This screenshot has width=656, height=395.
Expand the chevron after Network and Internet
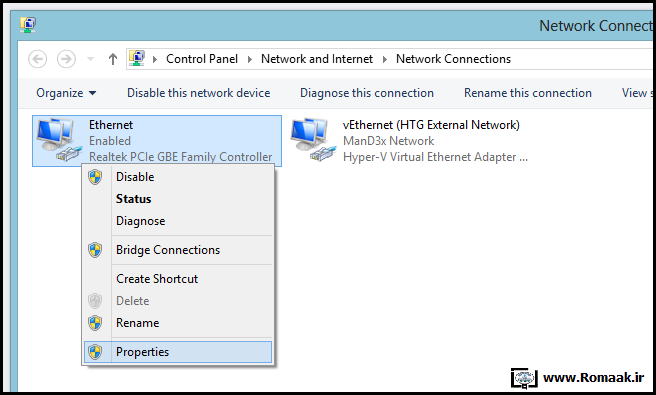coord(385,59)
